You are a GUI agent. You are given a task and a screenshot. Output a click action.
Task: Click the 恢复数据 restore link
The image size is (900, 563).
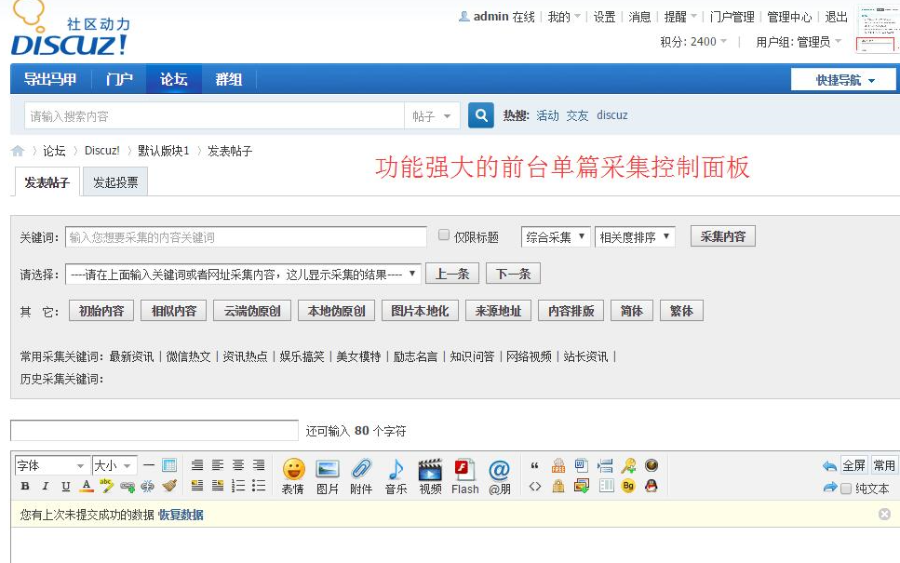click(x=180, y=515)
